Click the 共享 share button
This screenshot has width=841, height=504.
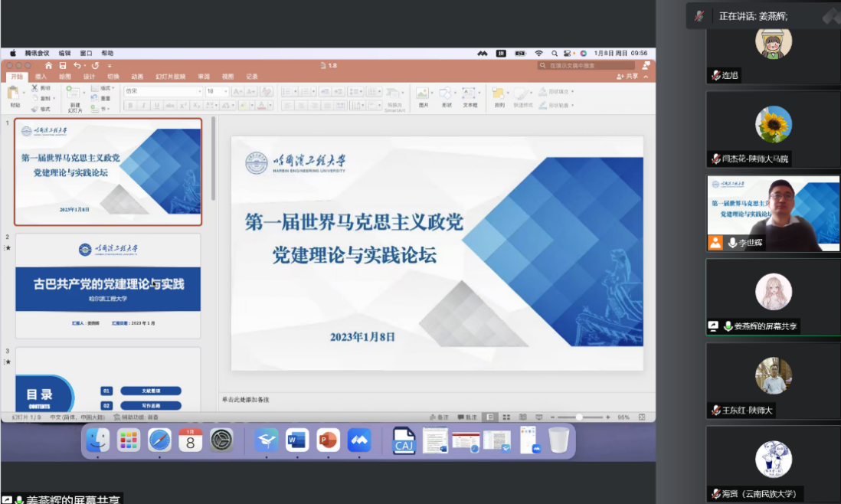click(628, 77)
